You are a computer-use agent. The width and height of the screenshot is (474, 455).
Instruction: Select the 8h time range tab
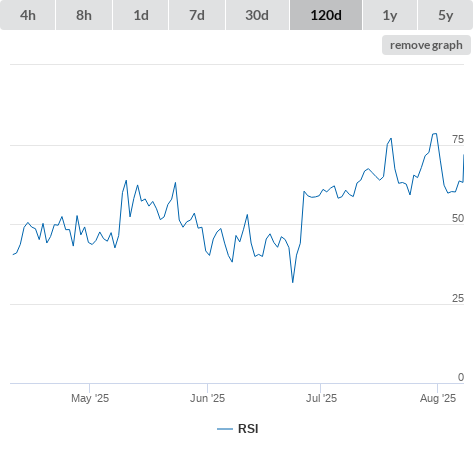tap(84, 15)
